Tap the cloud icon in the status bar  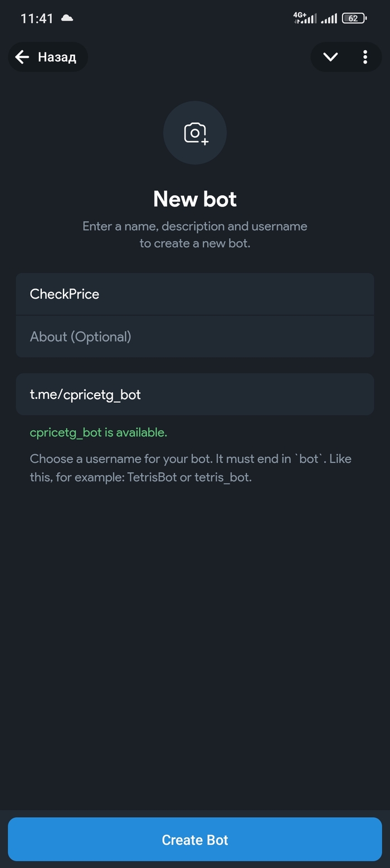point(67,18)
